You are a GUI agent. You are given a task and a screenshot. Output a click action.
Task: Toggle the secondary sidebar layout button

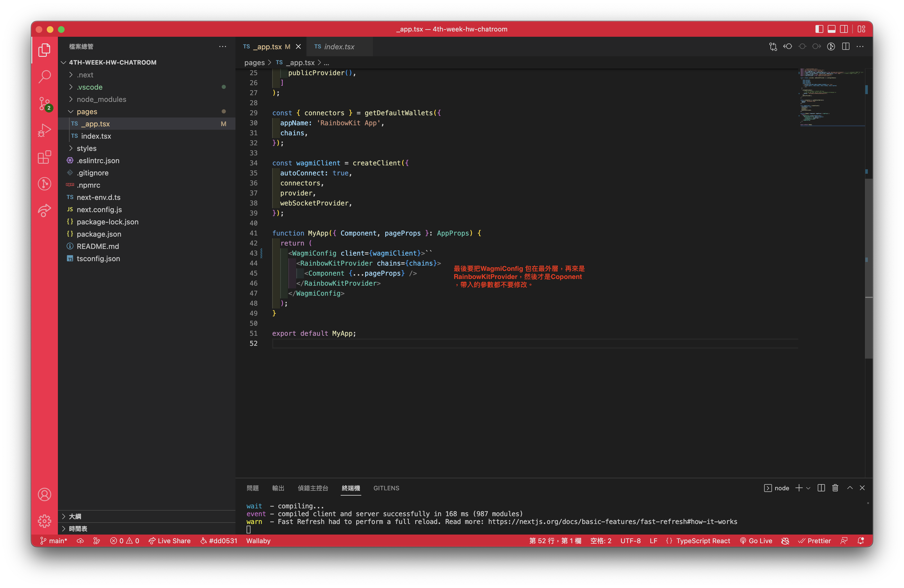[x=844, y=29]
